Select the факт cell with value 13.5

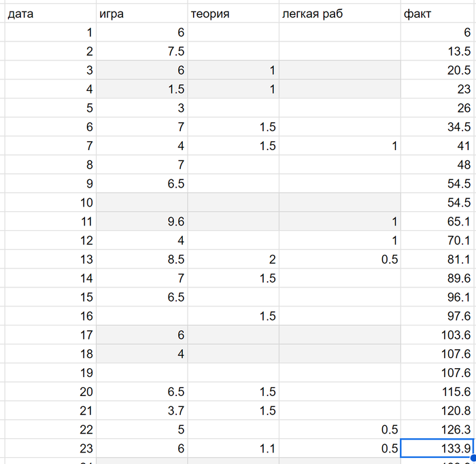[x=437, y=51]
